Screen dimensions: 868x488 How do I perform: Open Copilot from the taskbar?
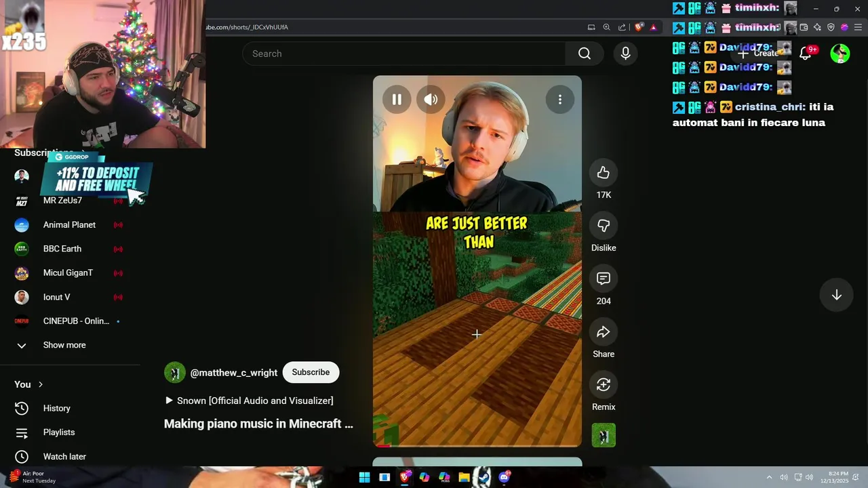[425, 477]
